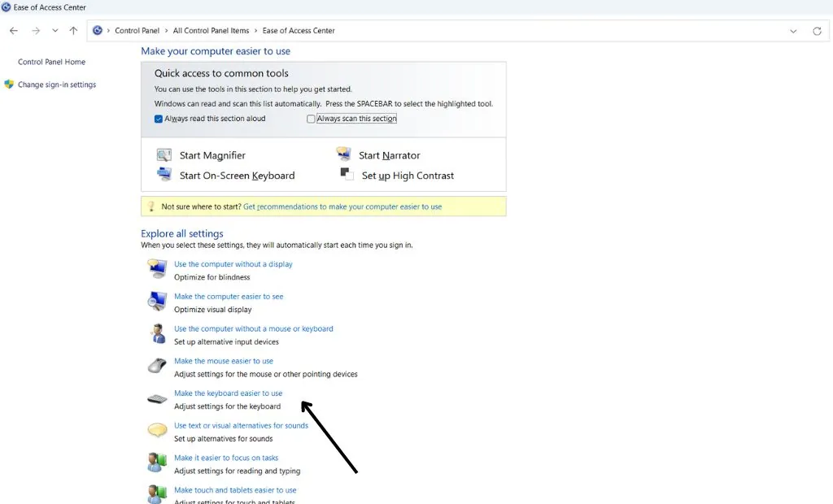Navigate to All Control Panel Items
Viewport: 833px width, 504px height.
(x=210, y=30)
